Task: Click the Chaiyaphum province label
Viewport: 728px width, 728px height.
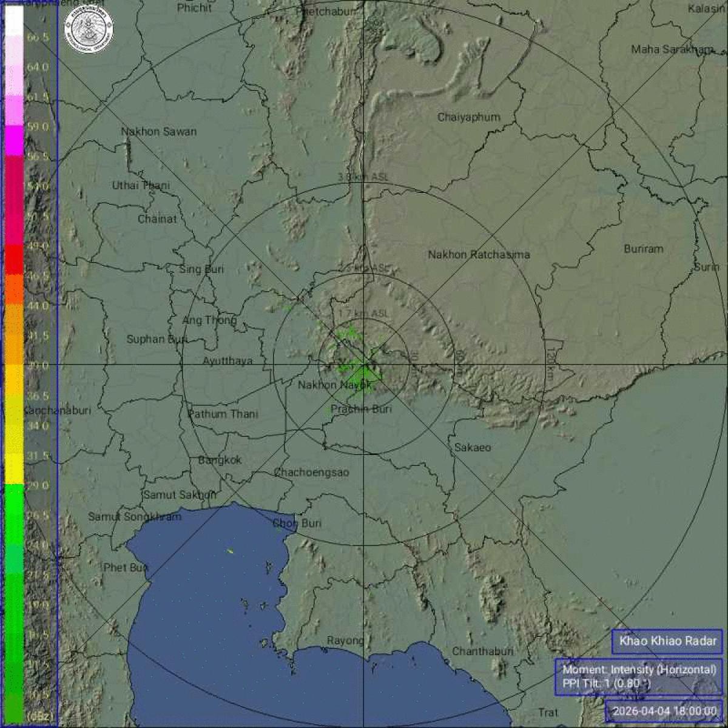Action: click(x=469, y=118)
